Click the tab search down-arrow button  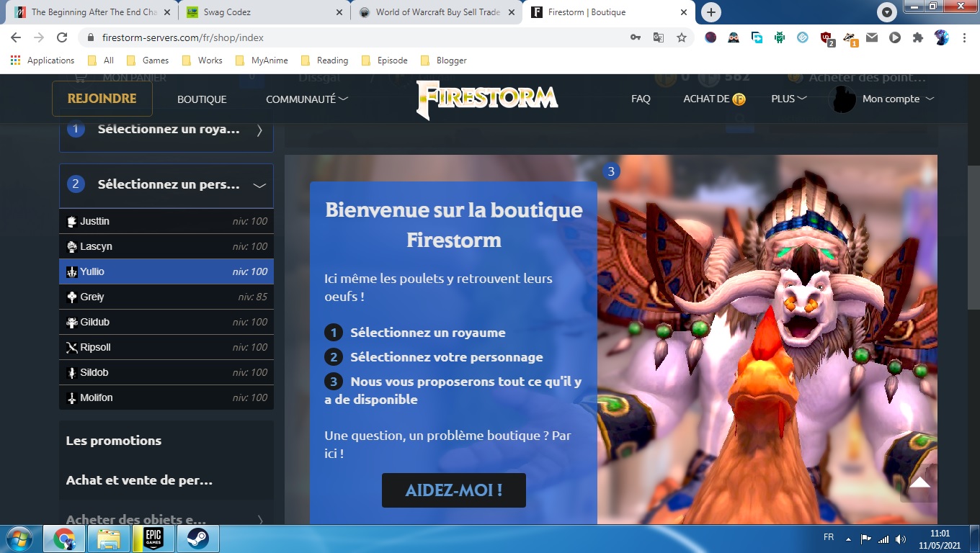pyautogui.click(x=886, y=12)
